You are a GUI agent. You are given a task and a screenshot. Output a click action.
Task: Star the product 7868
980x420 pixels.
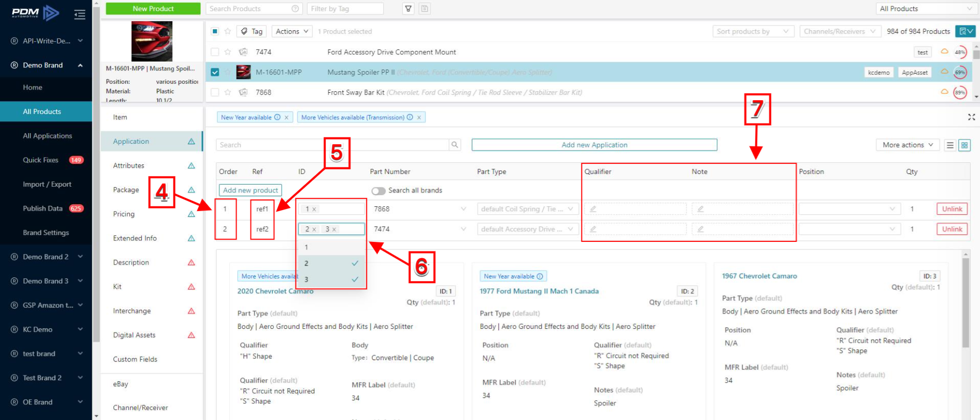pyautogui.click(x=228, y=92)
